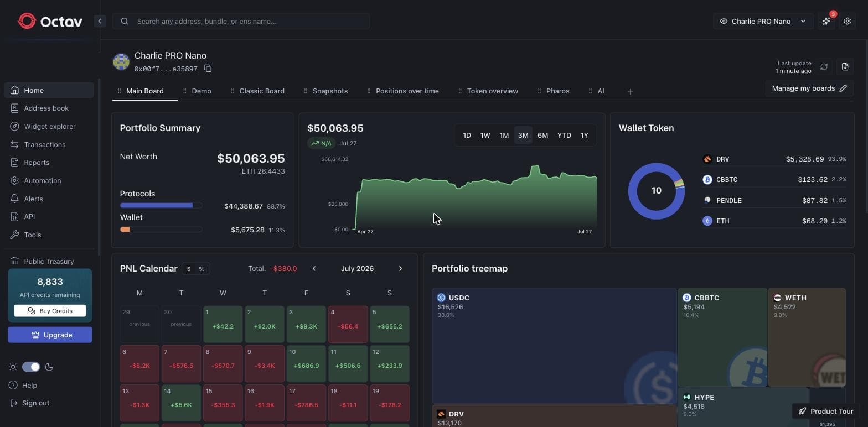The width and height of the screenshot is (868, 427).
Task: Collapse the sidebar with the chevron button
Action: (x=100, y=21)
